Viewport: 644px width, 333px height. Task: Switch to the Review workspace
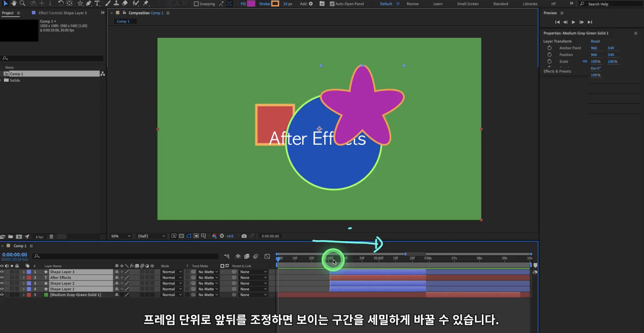pyautogui.click(x=413, y=4)
